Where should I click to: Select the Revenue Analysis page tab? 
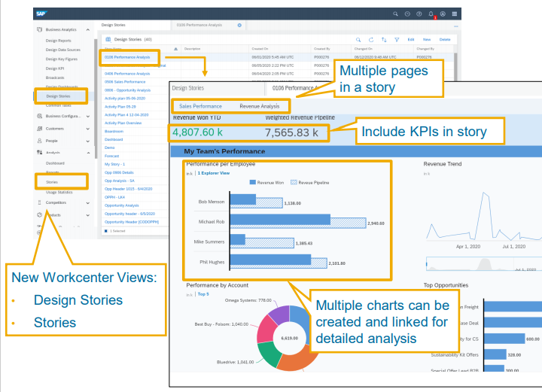tap(260, 106)
